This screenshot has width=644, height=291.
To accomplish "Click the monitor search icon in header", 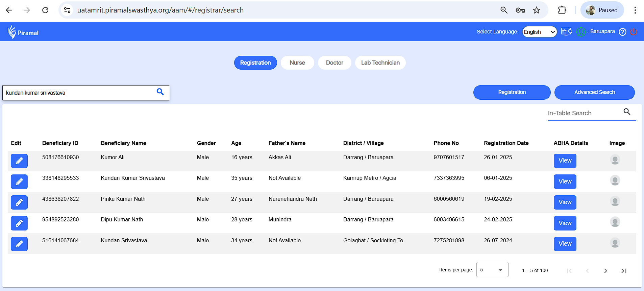I will point(566,32).
